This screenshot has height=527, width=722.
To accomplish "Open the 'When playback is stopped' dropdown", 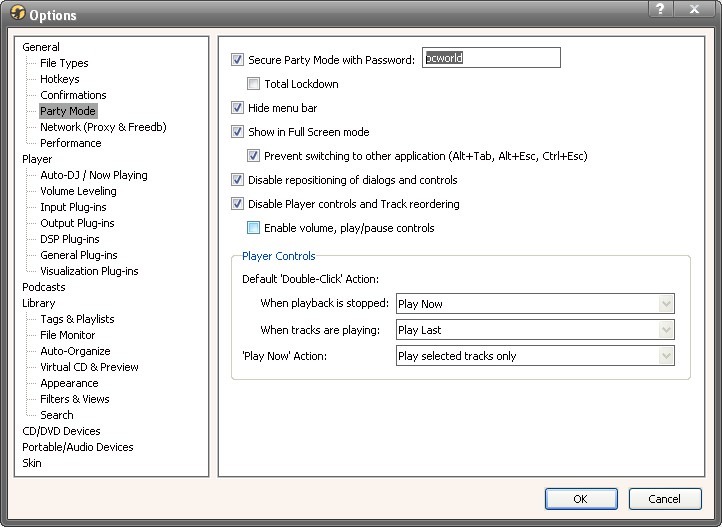I will click(534, 304).
